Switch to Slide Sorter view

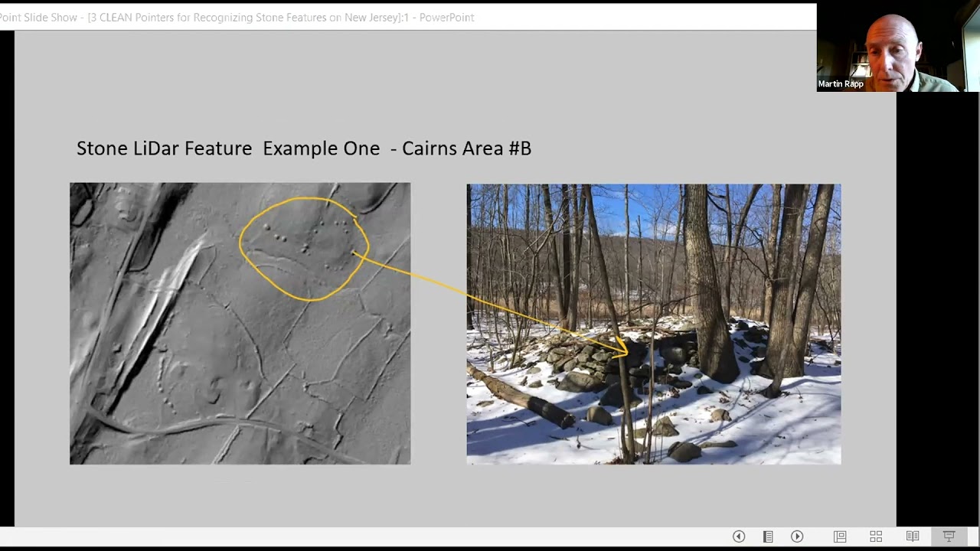tap(876, 536)
